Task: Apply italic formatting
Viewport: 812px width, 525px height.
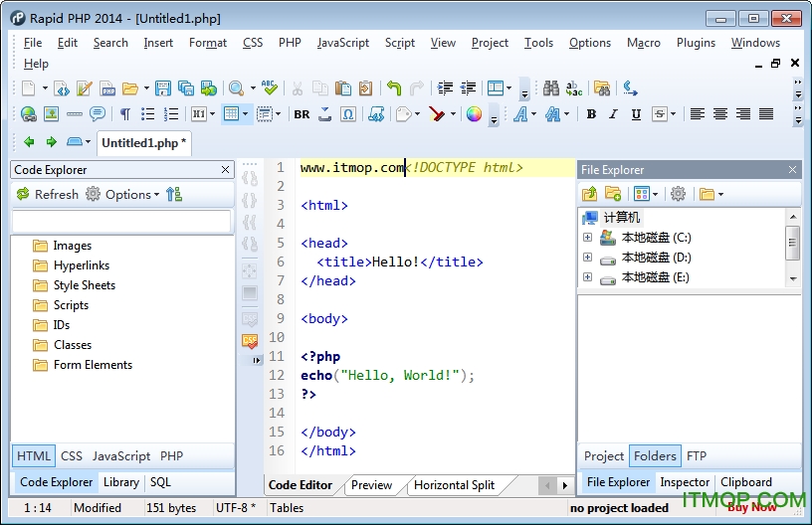Action: click(x=614, y=113)
